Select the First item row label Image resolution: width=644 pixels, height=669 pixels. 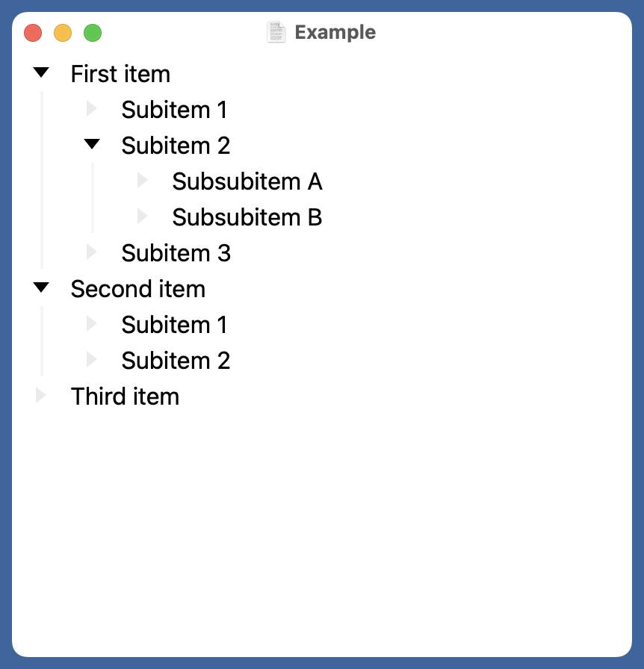click(x=120, y=74)
